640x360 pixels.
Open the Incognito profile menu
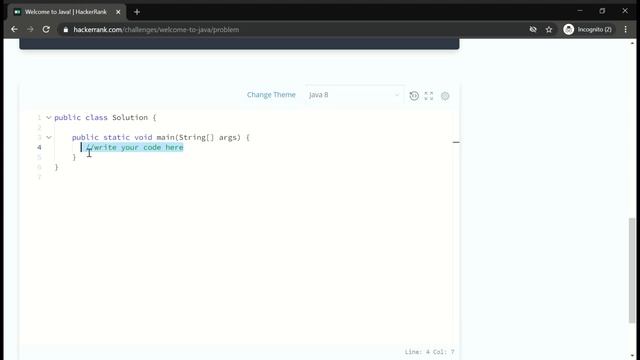(x=588, y=29)
